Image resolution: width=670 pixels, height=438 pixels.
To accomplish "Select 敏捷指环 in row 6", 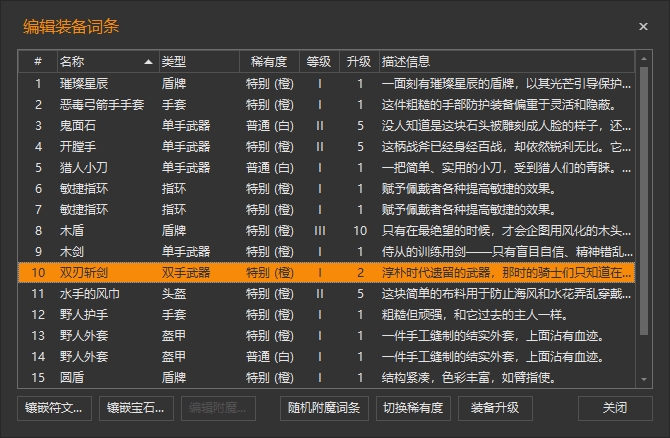I will (x=84, y=188).
